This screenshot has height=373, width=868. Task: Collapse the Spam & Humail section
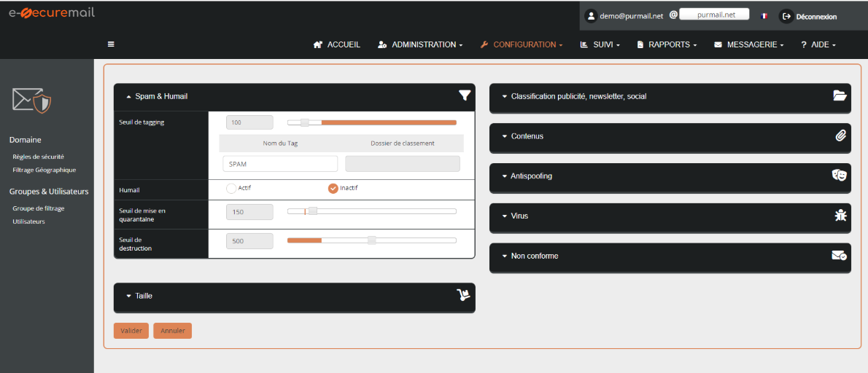point(158,96)
